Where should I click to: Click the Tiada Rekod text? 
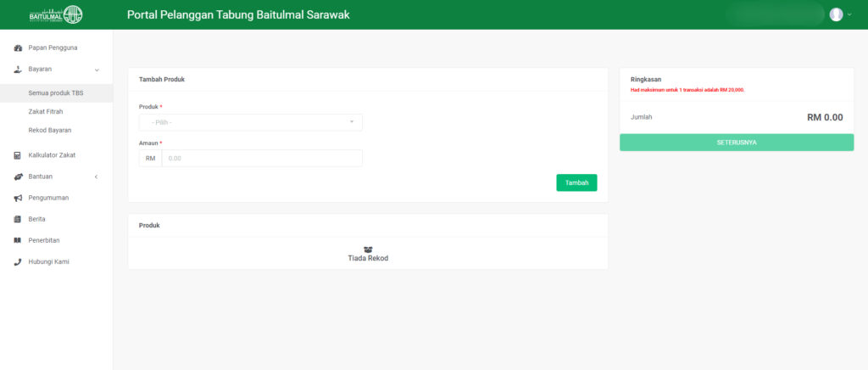tap(368, 259)
